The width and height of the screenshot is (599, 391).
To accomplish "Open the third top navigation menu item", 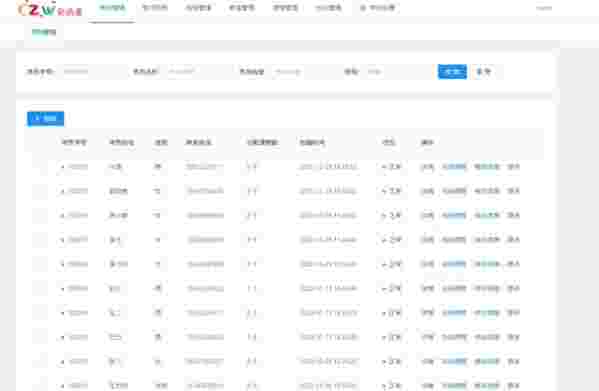I will [x=199, y=8].
